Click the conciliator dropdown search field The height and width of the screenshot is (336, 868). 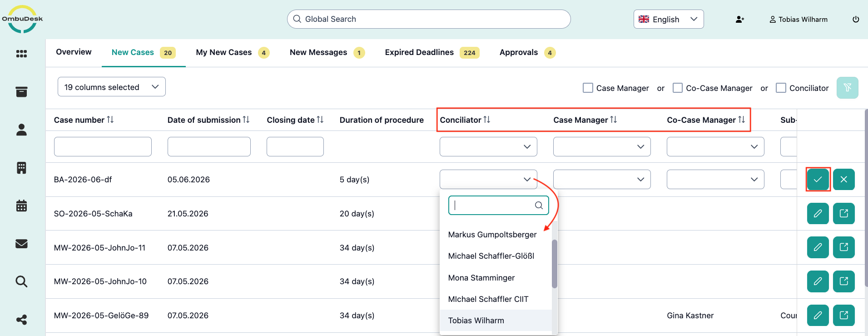[x=498, y=205]
